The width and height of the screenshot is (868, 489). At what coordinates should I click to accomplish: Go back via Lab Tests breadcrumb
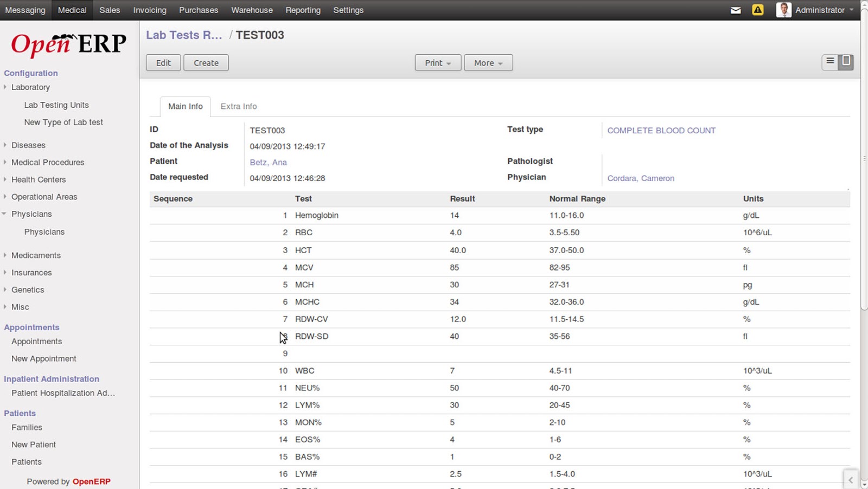(184, 35)
